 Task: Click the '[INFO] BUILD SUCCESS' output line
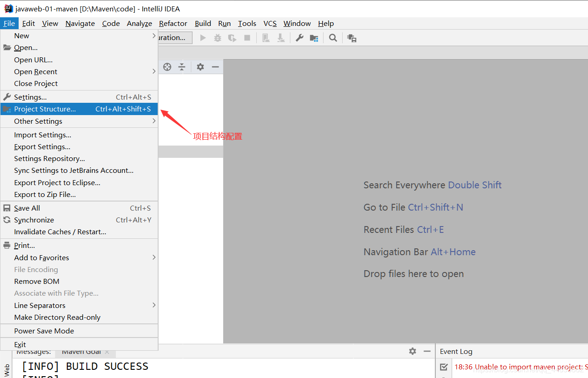[85, 366]
